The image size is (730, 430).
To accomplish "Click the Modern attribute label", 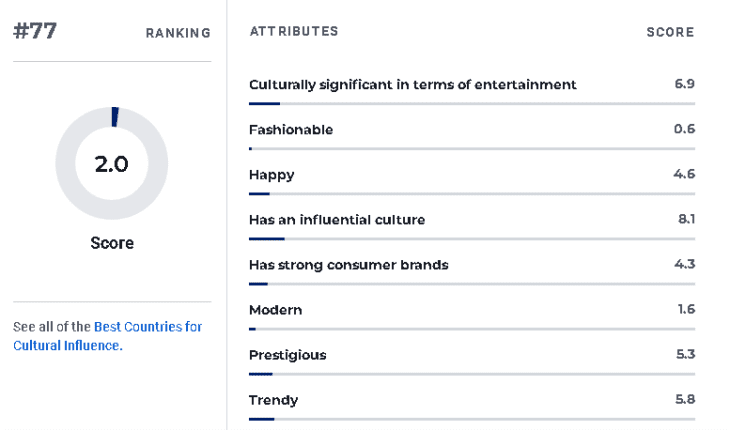I will point(276,310).
